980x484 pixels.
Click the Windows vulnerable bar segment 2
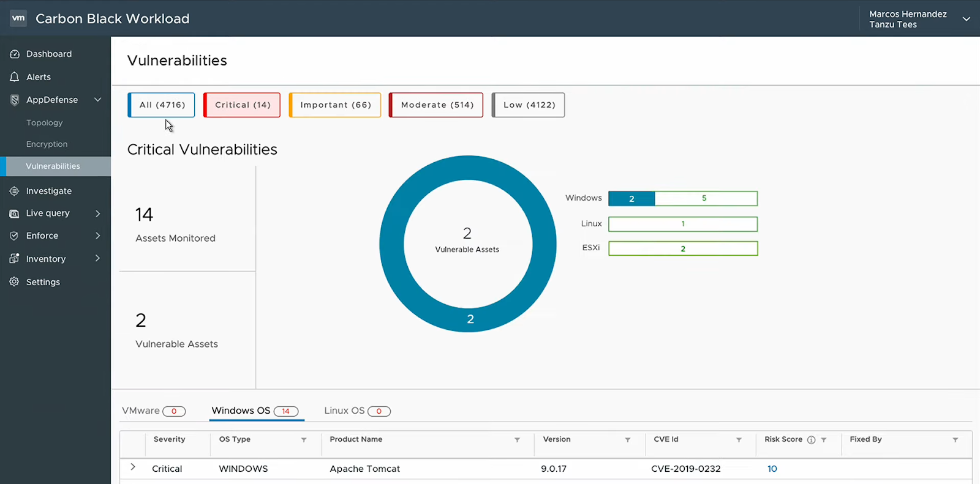click(631, 199)
